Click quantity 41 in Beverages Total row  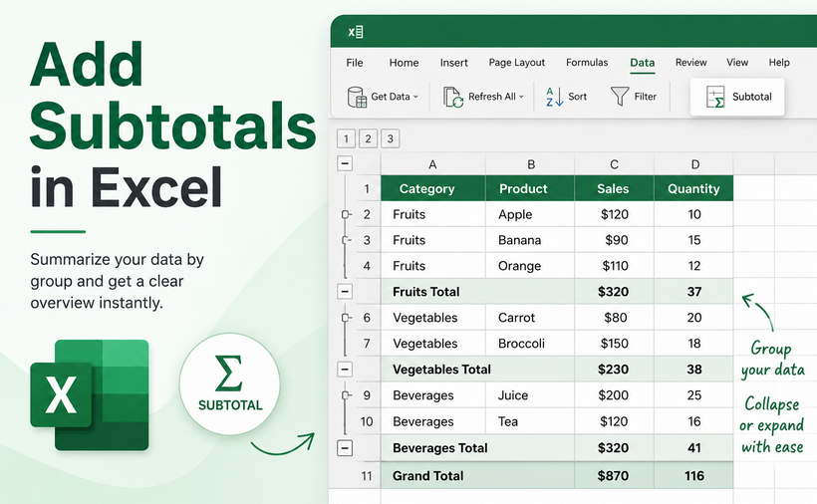[x=694, y=448]
